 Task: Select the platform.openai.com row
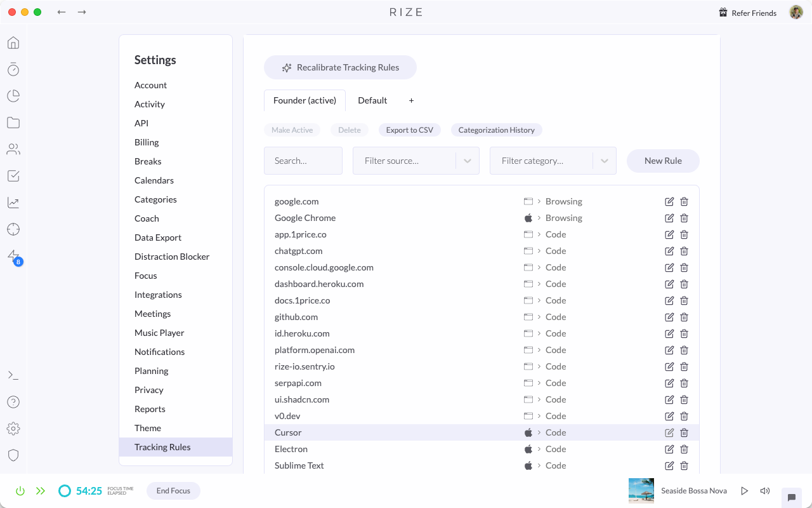pos(481,350)
